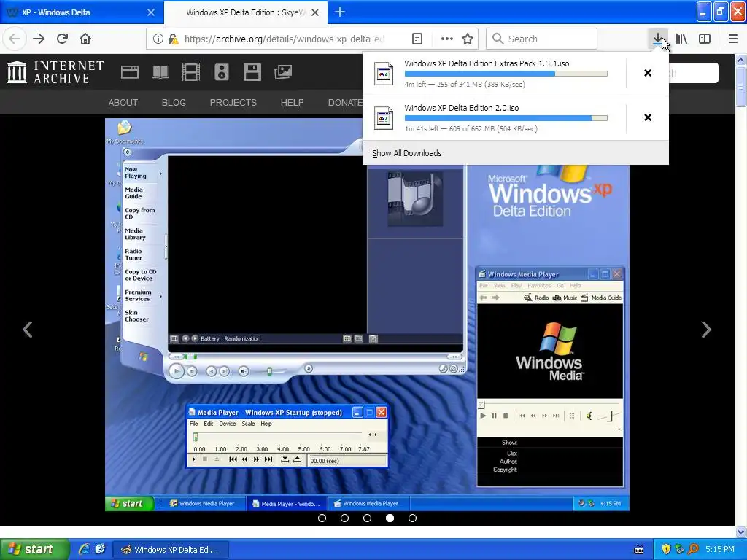Open the Software floppy disk icon

point(252,72)
